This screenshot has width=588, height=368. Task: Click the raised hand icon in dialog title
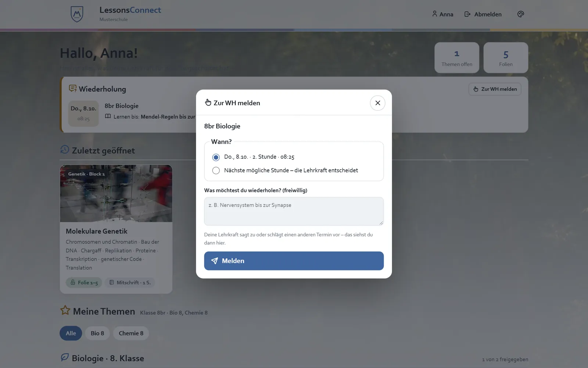pos(208,103)
